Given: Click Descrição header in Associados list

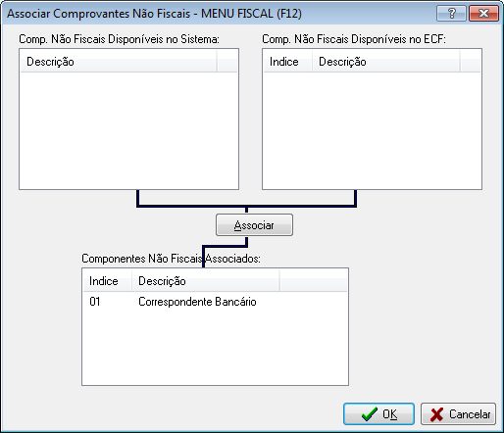Looking at the screenshot, I should (x=206, y=281).
